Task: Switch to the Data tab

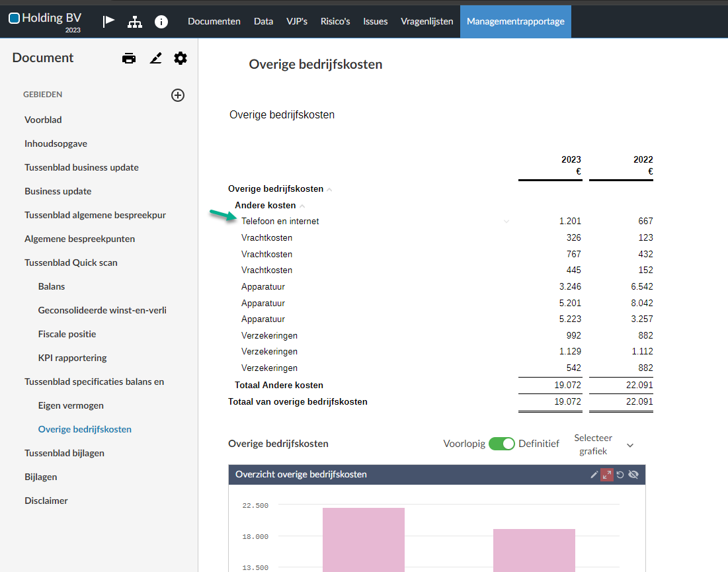Action: (263, 21)
